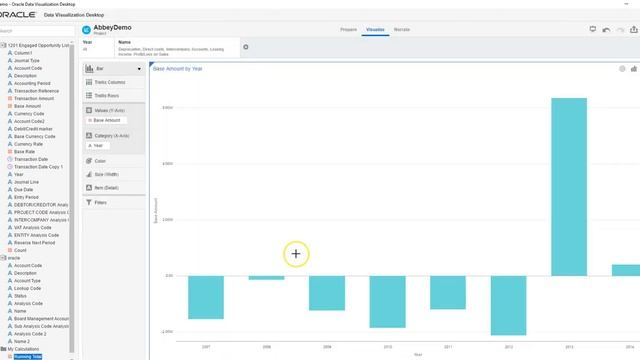Select the Accounting Period column
This screenshot has height=360, width=640.
tap(32, 83)
